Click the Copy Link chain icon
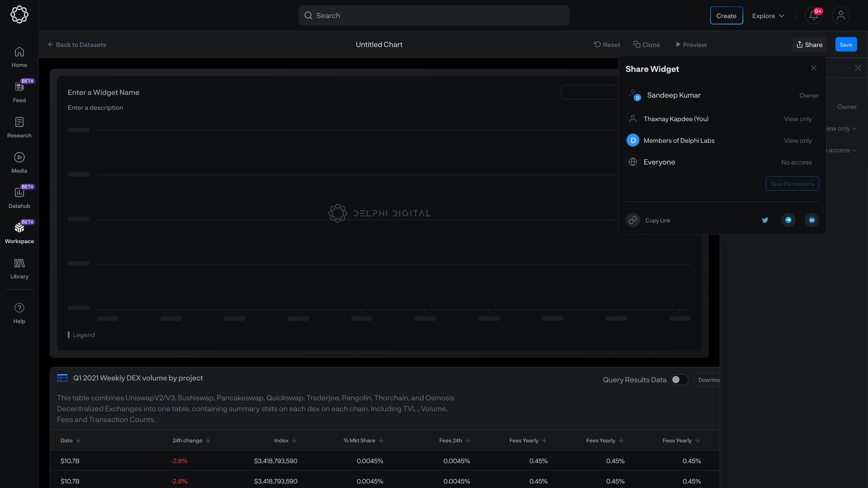Screen dimensions: 868x488 coord(633,220)
